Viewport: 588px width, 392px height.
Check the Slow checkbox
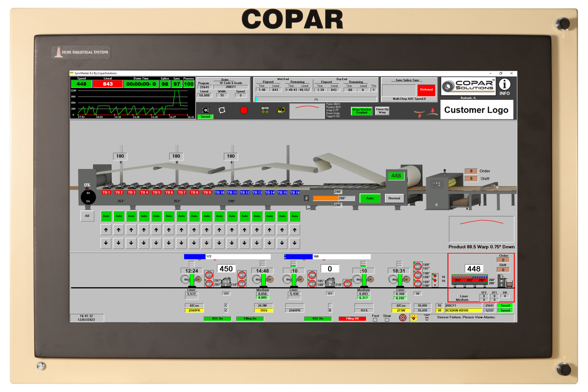tap(387, 319)
